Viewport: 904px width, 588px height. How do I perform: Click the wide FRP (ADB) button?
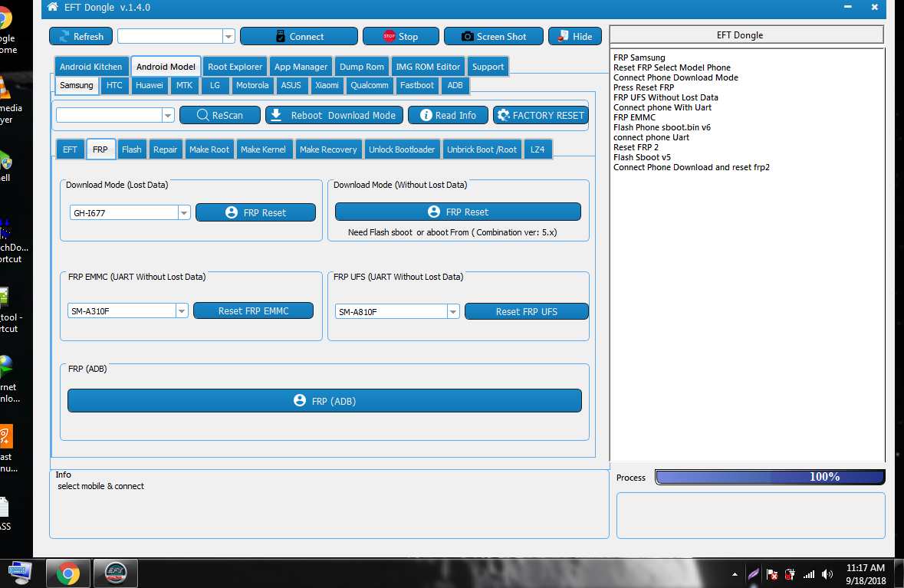(x=324, y=401)
